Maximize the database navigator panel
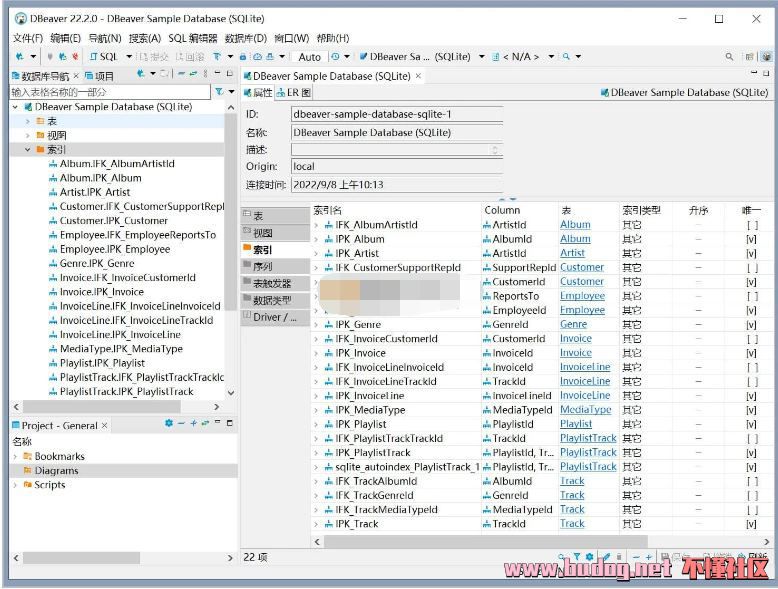This screenshot has width=778, height=589. [x=230, y=73]
